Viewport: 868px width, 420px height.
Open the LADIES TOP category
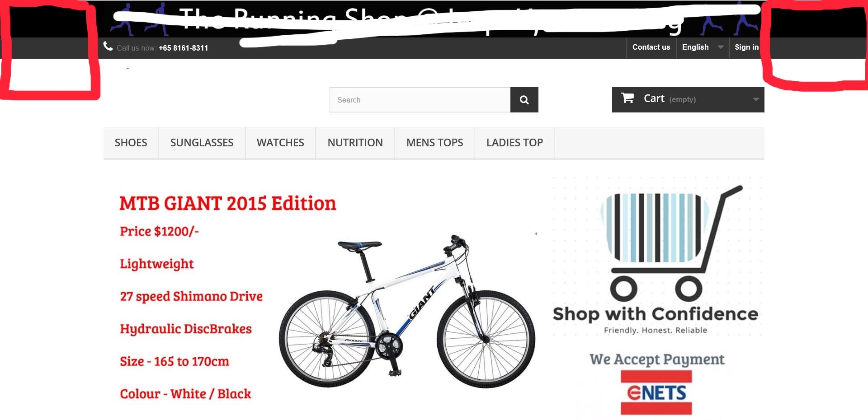[515, 143]
